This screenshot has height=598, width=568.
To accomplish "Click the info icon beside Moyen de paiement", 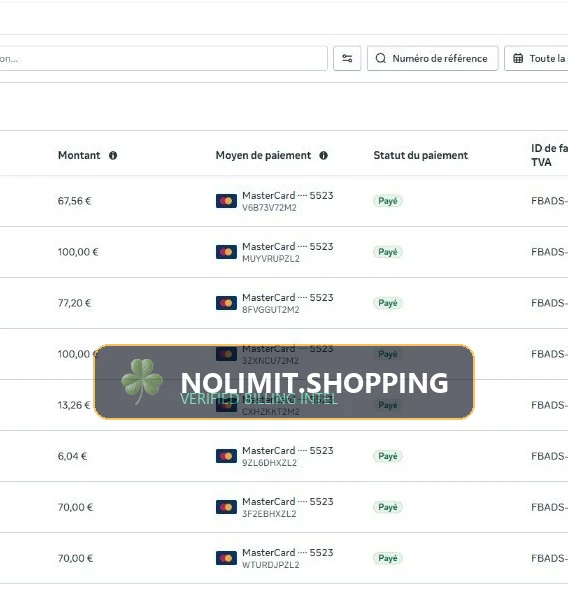I will pos(323,156).
